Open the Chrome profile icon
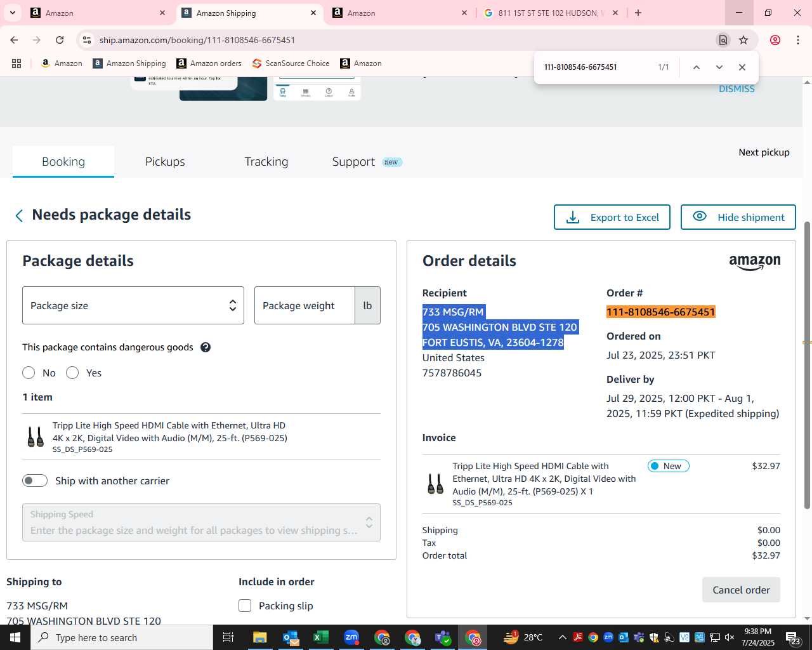812x650 pixels. [x=775, y=40]
